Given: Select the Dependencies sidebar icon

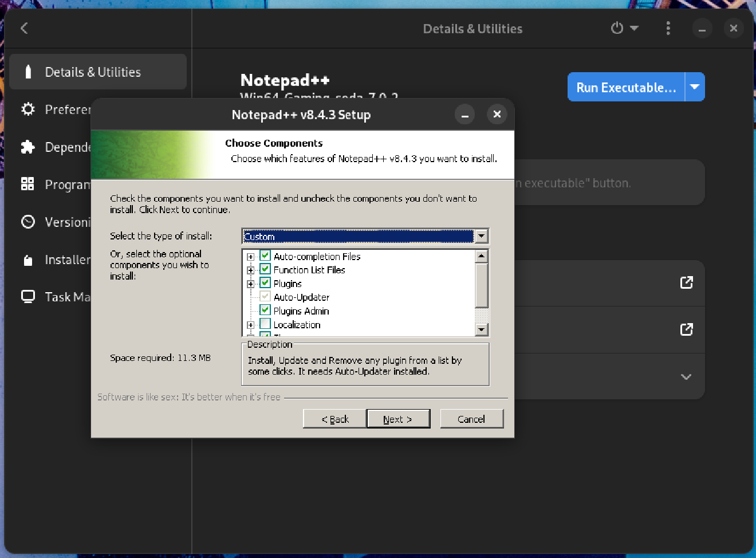Looking at the screenshot, I should [x=27, y=147].
